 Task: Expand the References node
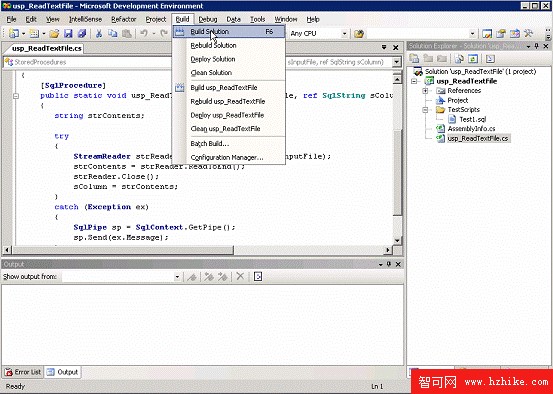[x=425, y=91]
